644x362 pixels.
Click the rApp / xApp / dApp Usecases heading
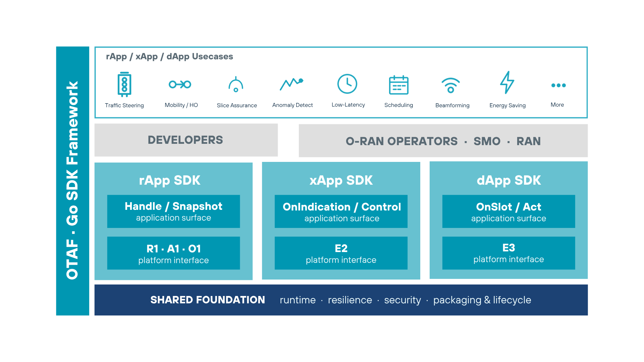169,57
